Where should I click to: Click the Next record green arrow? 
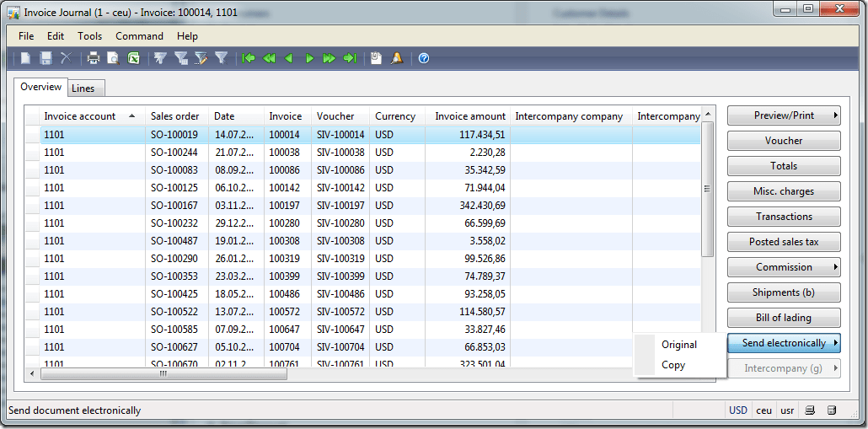(x=309, y=58)
